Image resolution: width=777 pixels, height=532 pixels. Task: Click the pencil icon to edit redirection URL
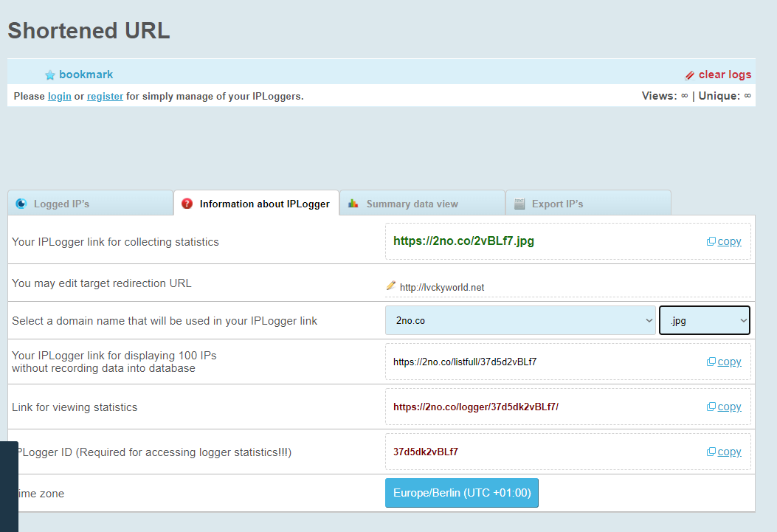391,286
